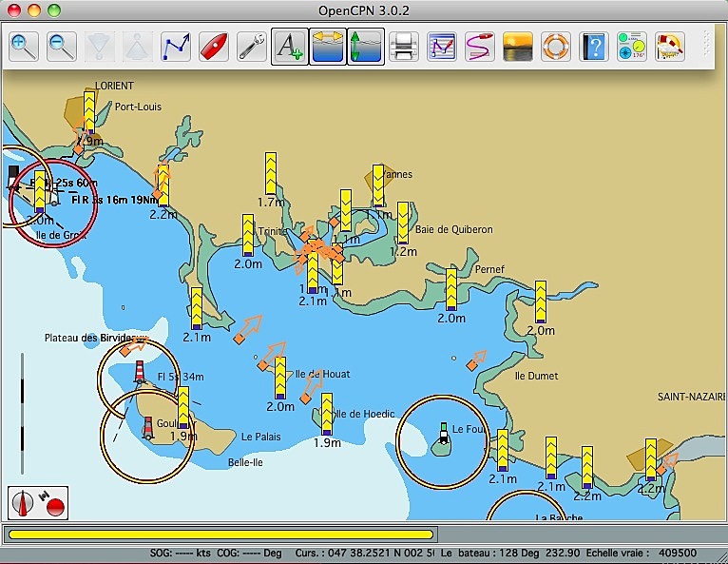Image resolution: width=728 pixels, height=564 pixels.
Task: Click the LORIENT place label
Action: pos(114,86)
